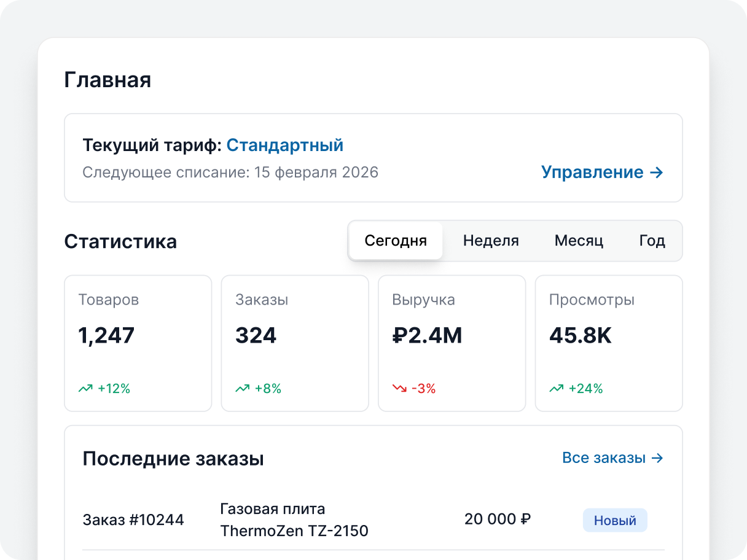Open the Заказы 324 stat card
This screenshot has width=747, height=560.
[x=295, y=343]
